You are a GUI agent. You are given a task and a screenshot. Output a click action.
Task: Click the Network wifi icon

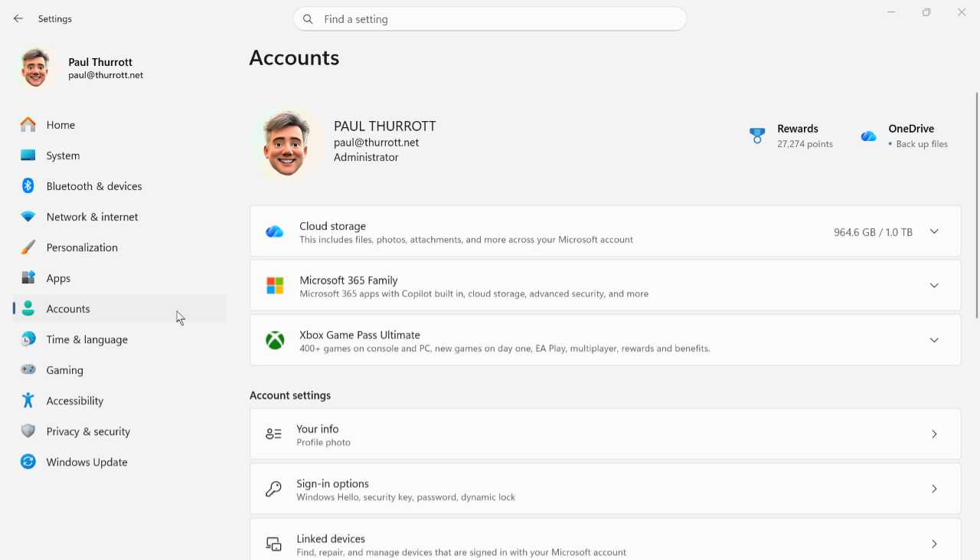point(28,217)
